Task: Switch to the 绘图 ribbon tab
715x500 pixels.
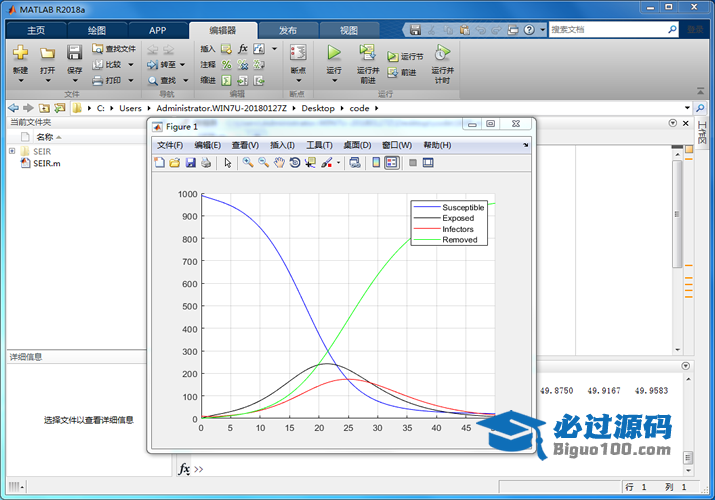Action: [97, 31]
